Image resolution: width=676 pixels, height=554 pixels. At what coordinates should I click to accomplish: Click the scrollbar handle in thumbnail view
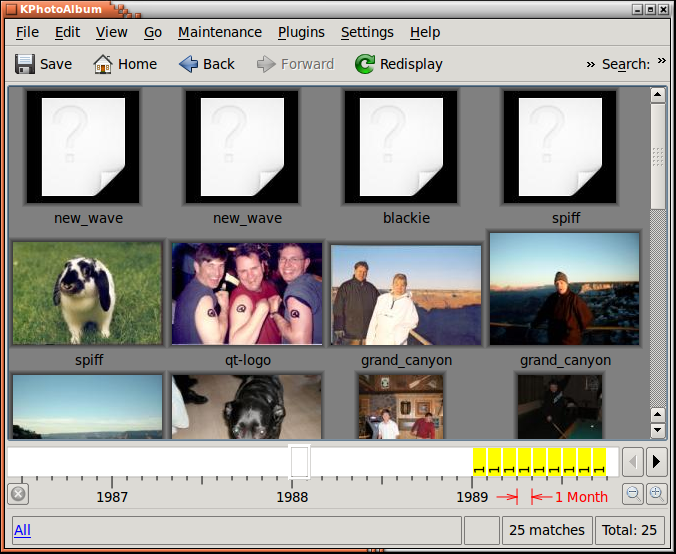(x=657, y=156)
